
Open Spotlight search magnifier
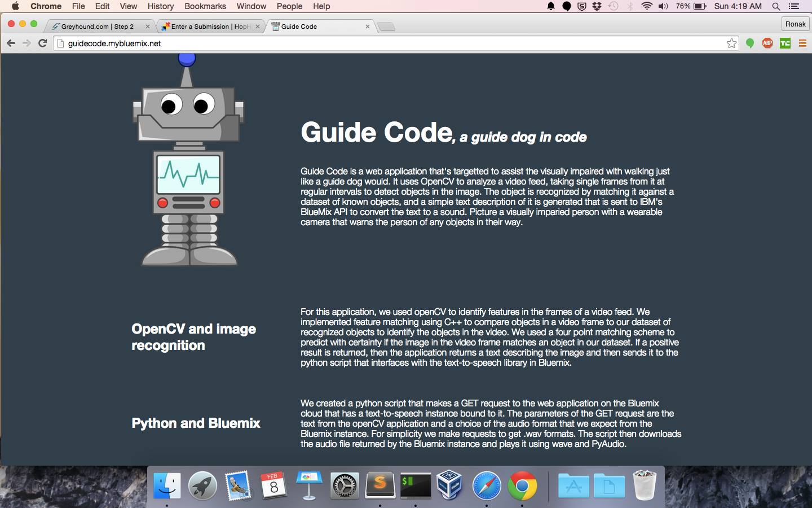click(776, 6)
